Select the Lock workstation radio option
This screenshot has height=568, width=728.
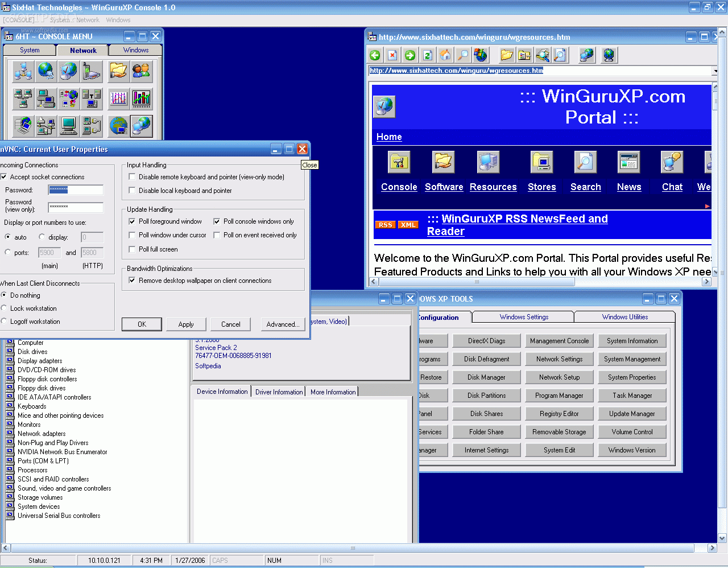4,308
